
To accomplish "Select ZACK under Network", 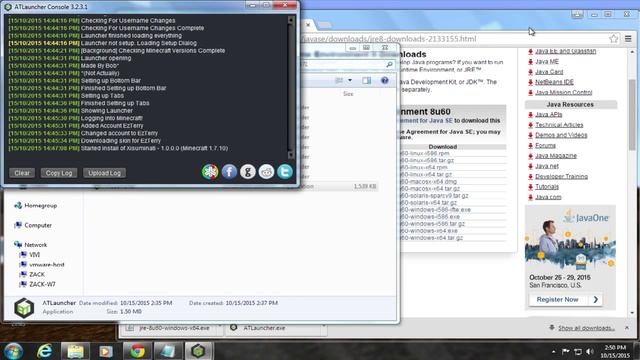I will (x=37, y=274).
